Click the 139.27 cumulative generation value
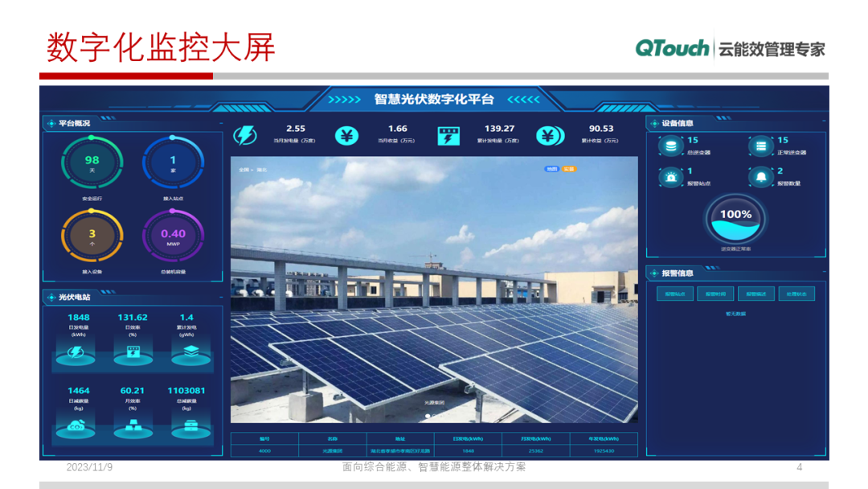 pyautogui.click(x=499, y=129)
